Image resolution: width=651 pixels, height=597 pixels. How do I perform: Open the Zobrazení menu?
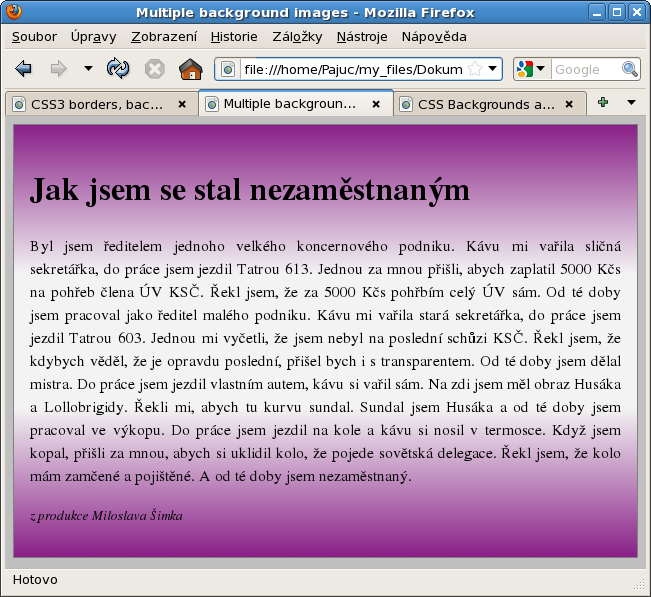164,37
